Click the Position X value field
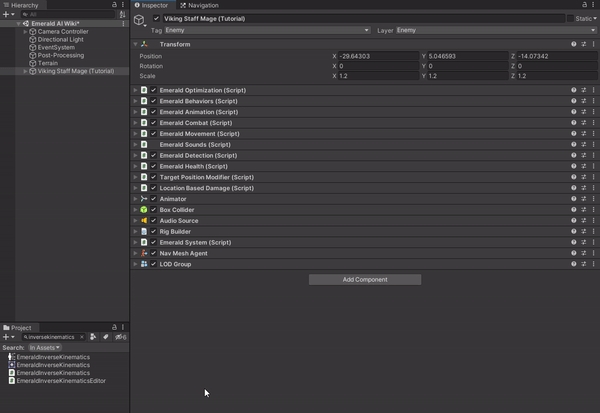The height and width of the screenshot is (413, 600). 377,56
